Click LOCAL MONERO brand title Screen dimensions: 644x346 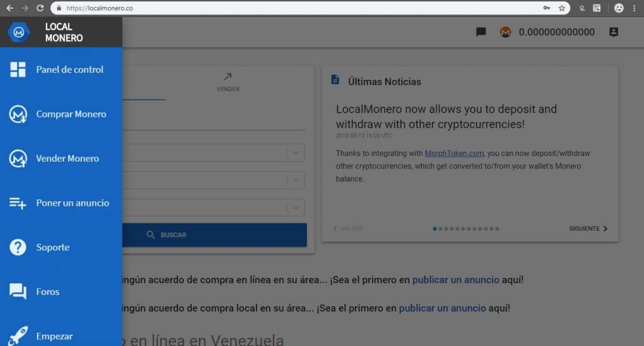(x=64, y=32)
